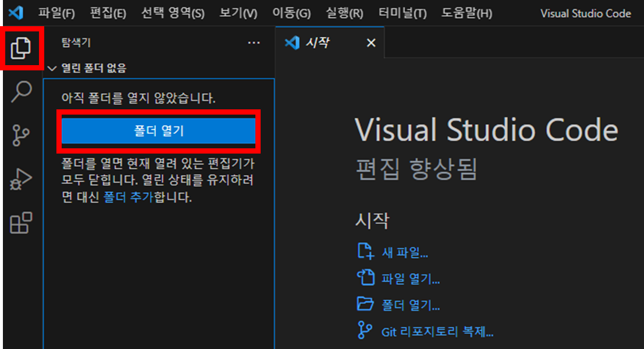
Task: Open the 도움말(H) menu
Action: 467,13
